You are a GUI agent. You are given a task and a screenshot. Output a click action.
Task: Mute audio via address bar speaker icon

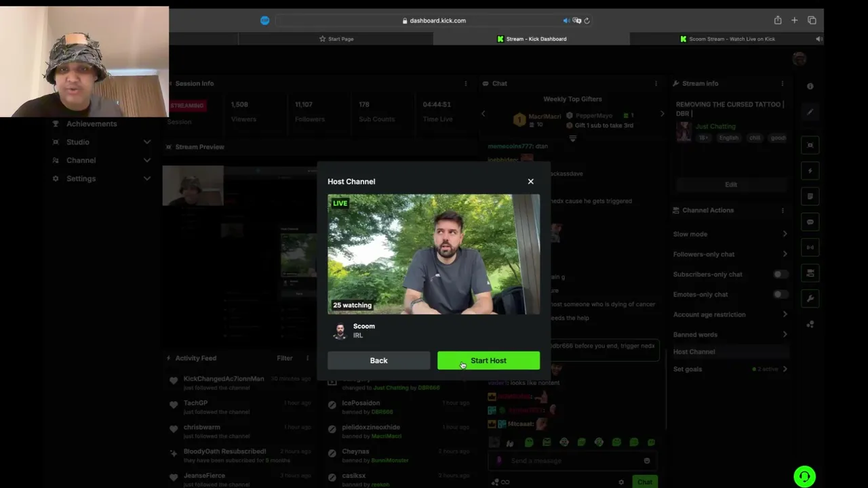(566, 20)
